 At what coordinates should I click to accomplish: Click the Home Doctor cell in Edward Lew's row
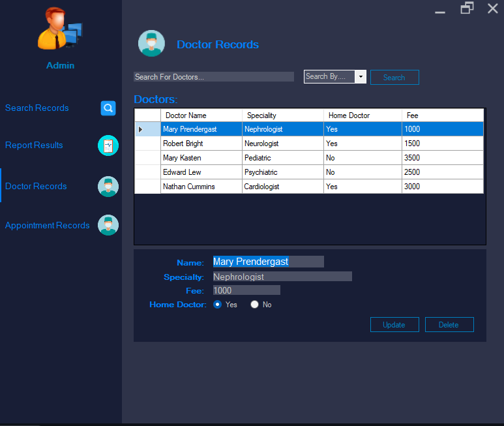pyautogui.click(x=363, y=172)
